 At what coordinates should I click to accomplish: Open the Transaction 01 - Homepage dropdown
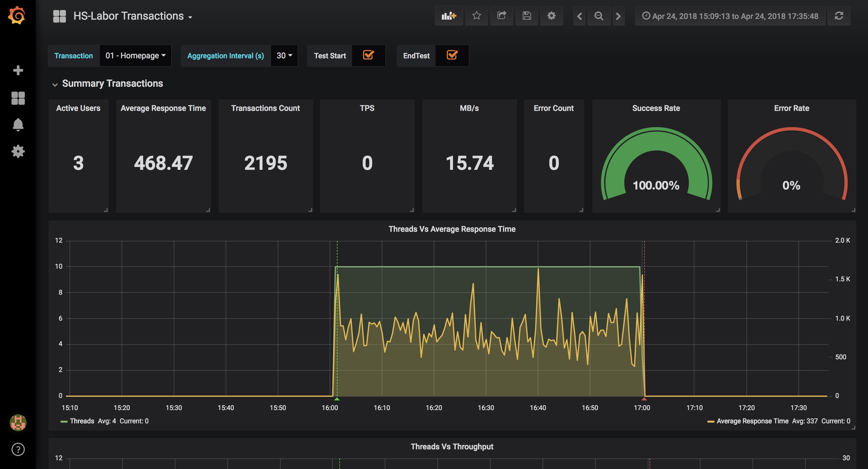pyautogui.click(x=135, y=56)
